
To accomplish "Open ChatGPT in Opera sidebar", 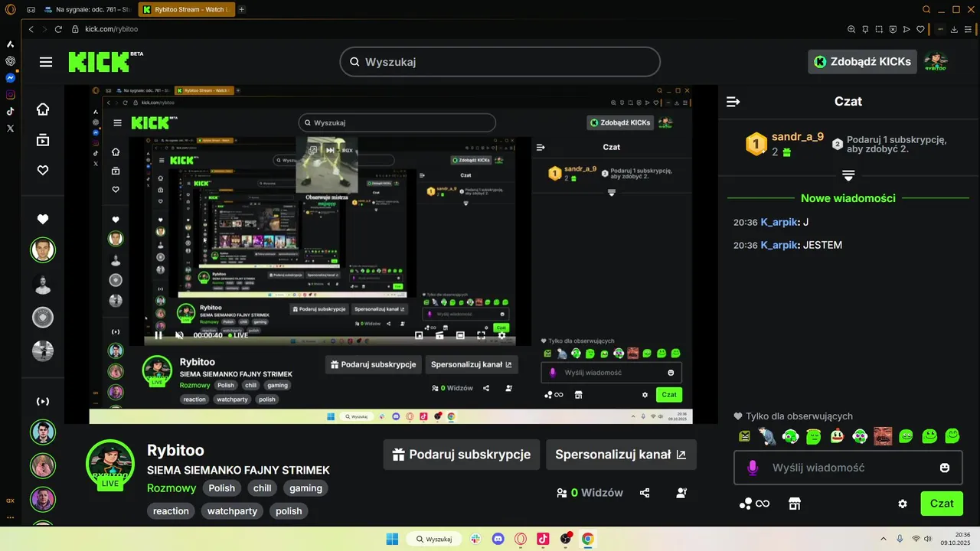I will 11,61.
